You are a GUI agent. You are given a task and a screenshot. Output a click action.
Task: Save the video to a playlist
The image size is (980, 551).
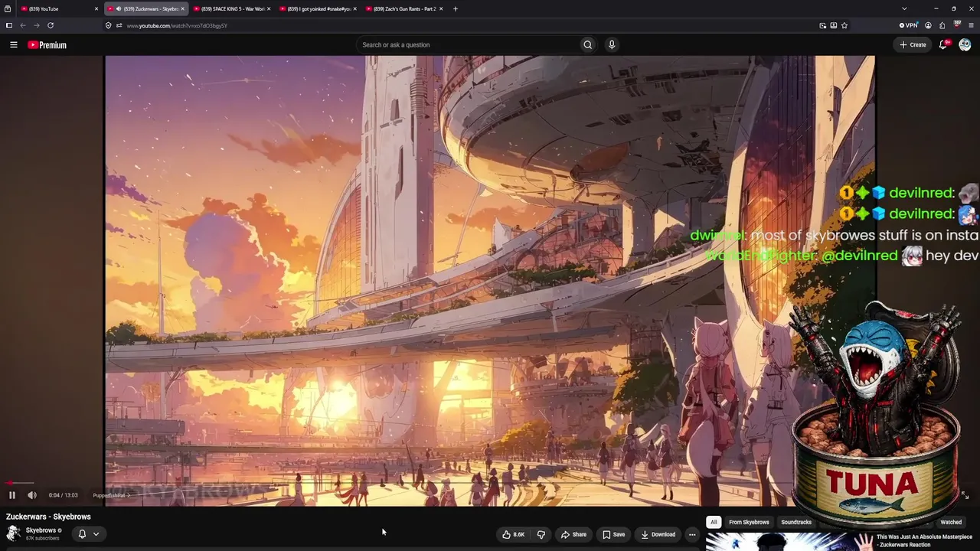pyautogui.click(x=613, y=534)
